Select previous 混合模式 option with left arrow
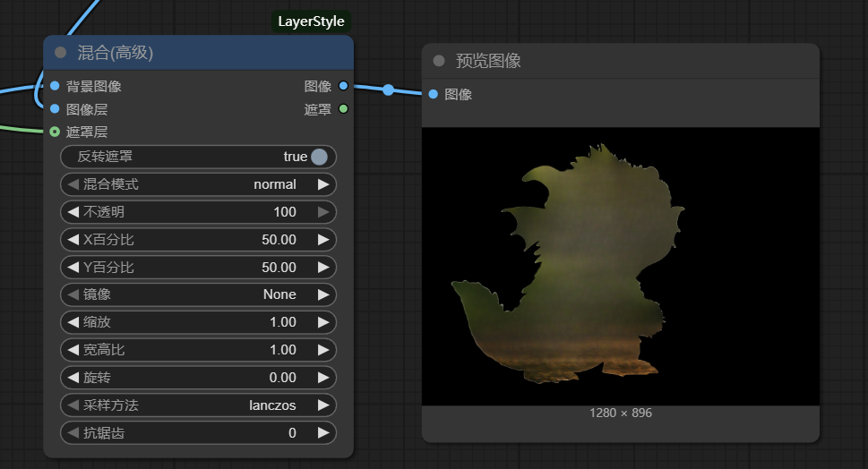 click(x=73, y=184)
